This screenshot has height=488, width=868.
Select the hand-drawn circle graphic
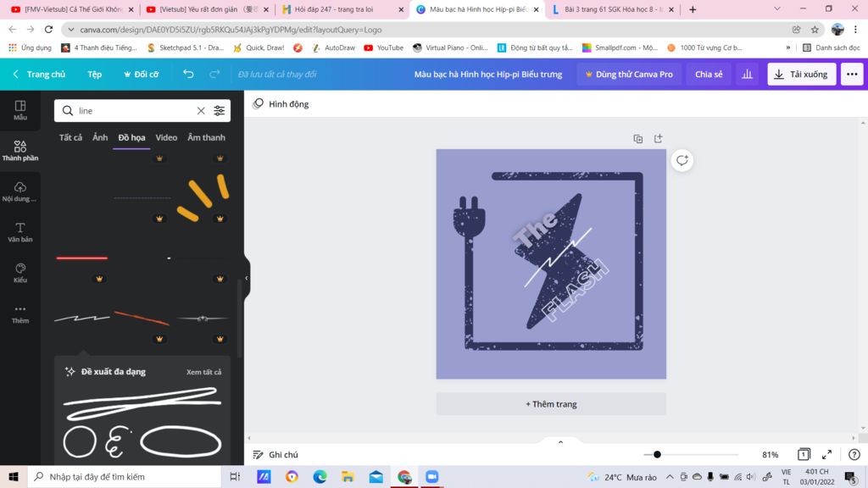pos(80,441)
